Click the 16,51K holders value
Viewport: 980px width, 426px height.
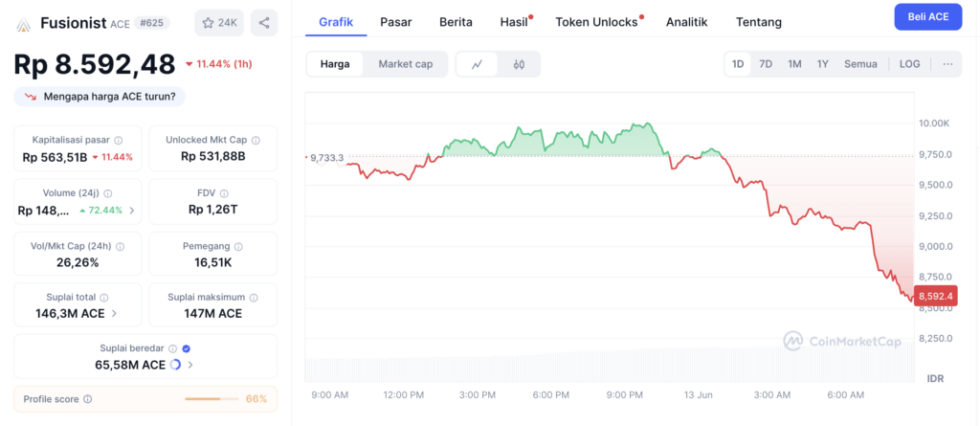[x=213, y=262]
